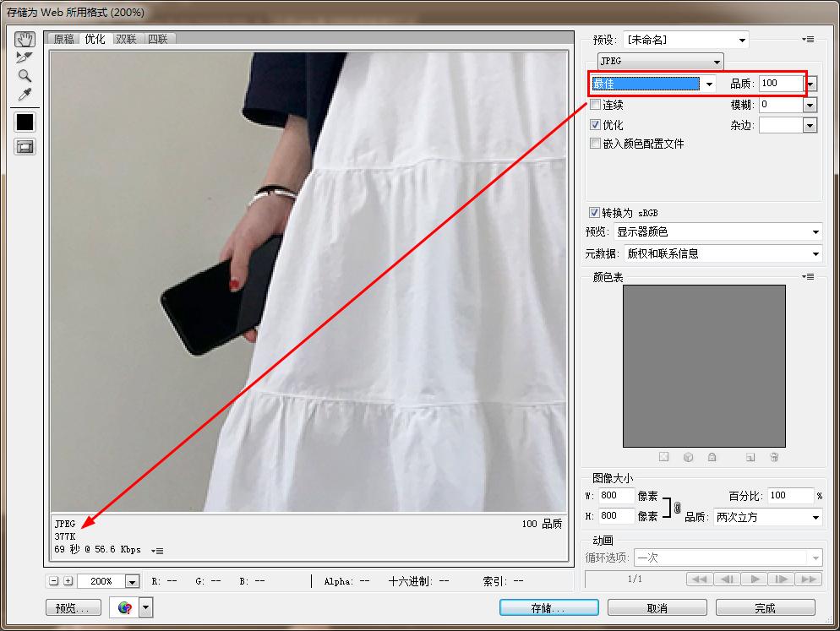Select the Slice Select tool
Viewport: 840px width, 631px height.
[x=25, y=57]
